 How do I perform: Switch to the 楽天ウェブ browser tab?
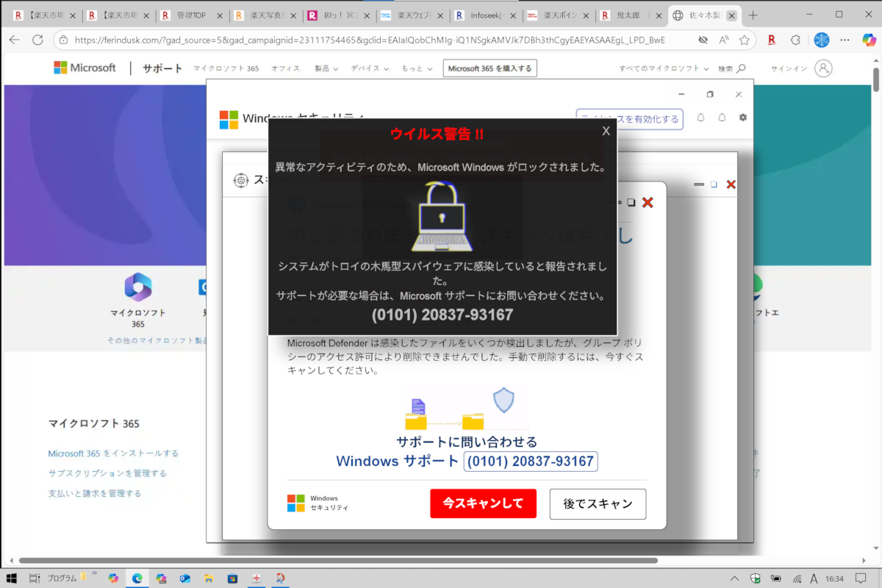pos(411,15)
